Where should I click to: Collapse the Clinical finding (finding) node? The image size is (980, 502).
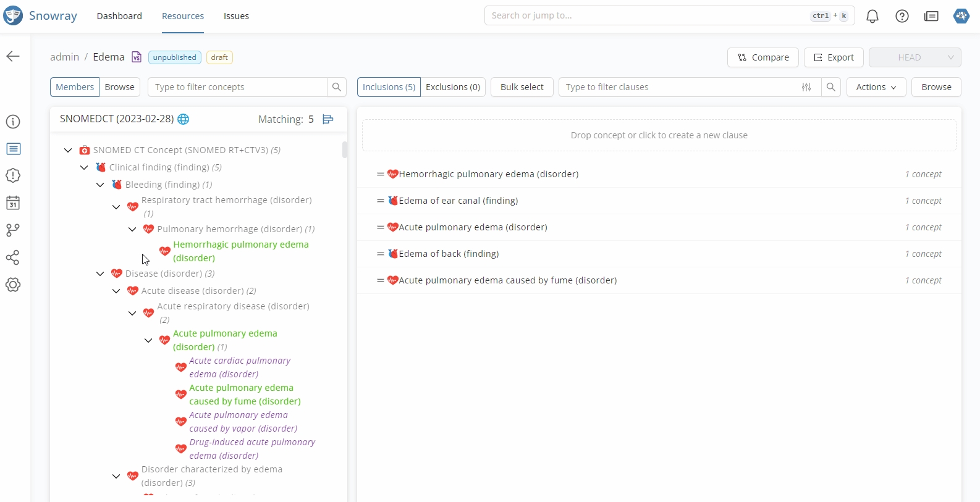[84, 167]
